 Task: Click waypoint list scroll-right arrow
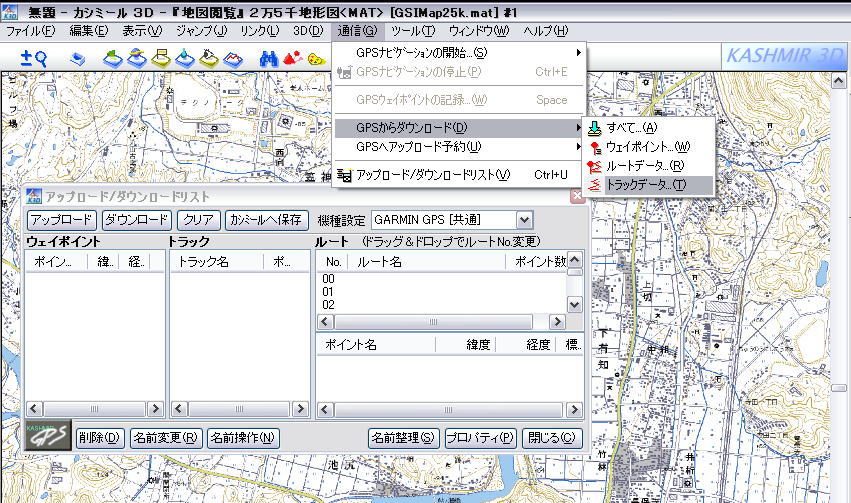(x=155, y=409)
